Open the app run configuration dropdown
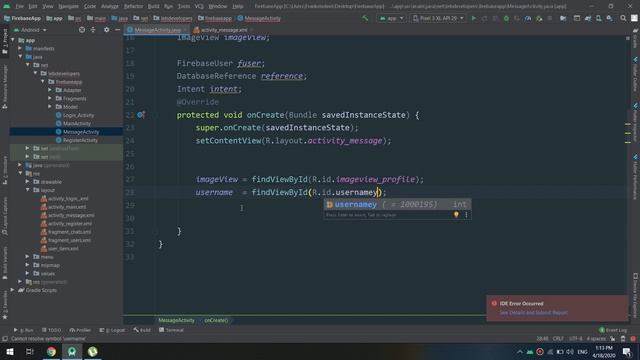Viewport: 640px width, 360px height. (x=391, y=18)
